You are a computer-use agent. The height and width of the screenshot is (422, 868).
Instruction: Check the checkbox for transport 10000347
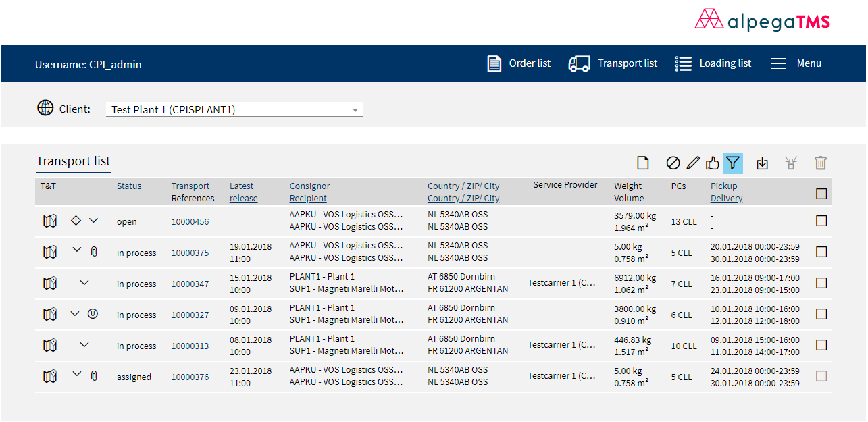(821, 282)
